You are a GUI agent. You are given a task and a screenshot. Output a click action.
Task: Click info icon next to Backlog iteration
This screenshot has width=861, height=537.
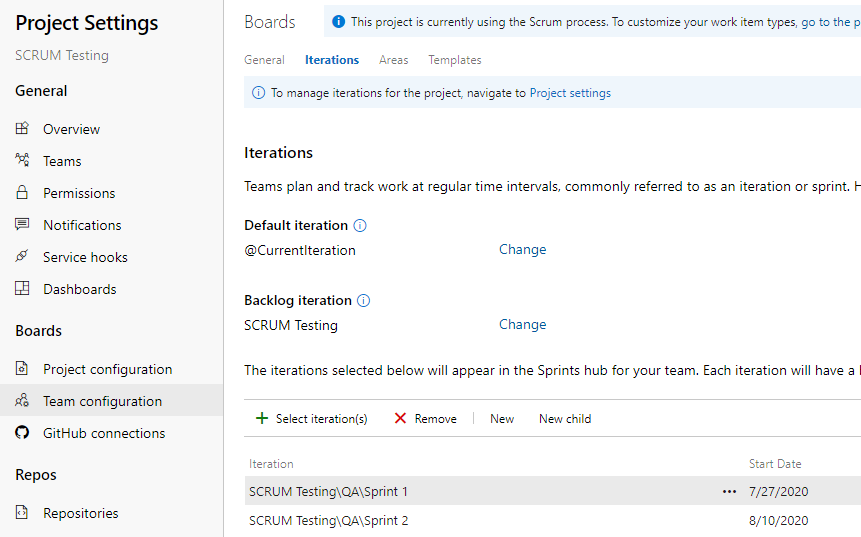tap(364, 300)
